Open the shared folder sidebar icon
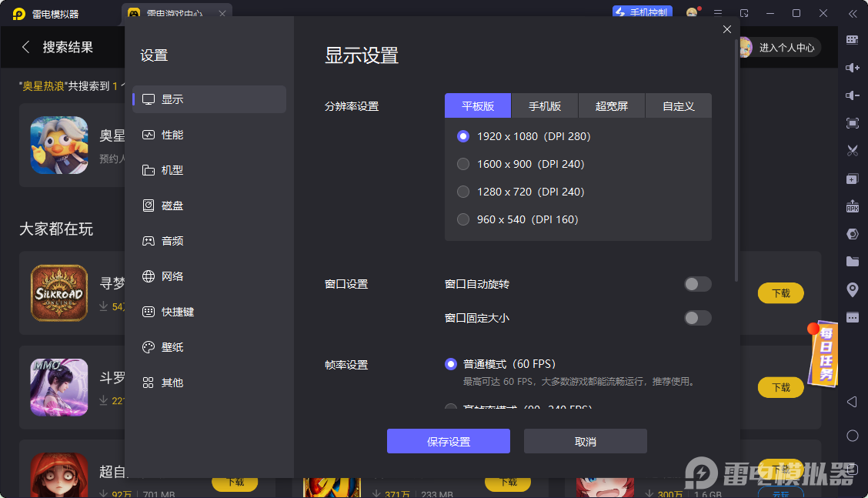The width and height of the screenshot is (868, 498). coord(852,261)
